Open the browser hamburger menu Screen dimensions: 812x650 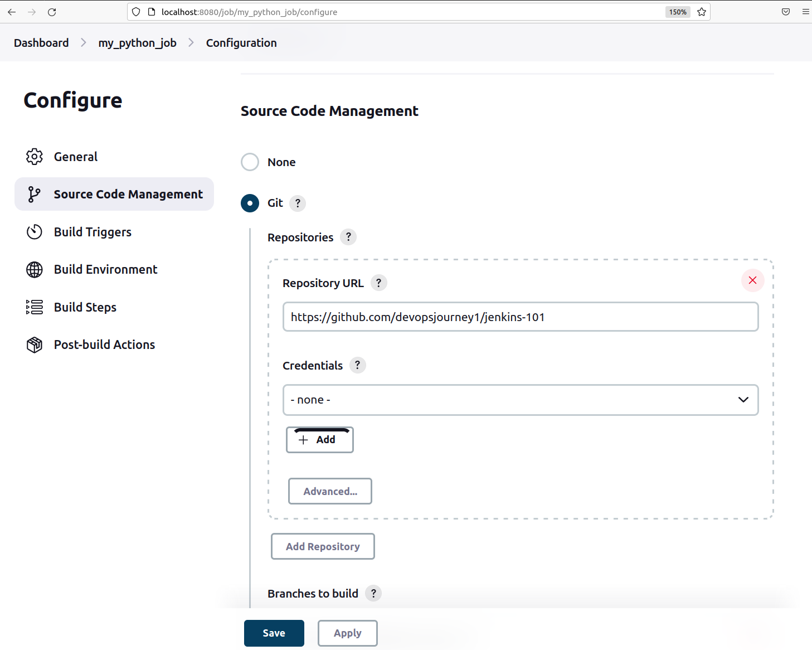click(x=806, y=12)
